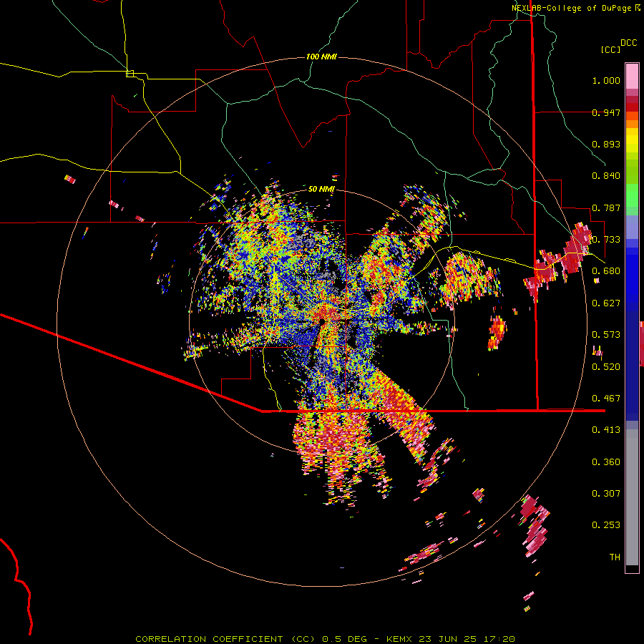Viewport: 644px width, 644px height.
Task: Click the 100 NMI range ring label
Action: coord(321,57)
